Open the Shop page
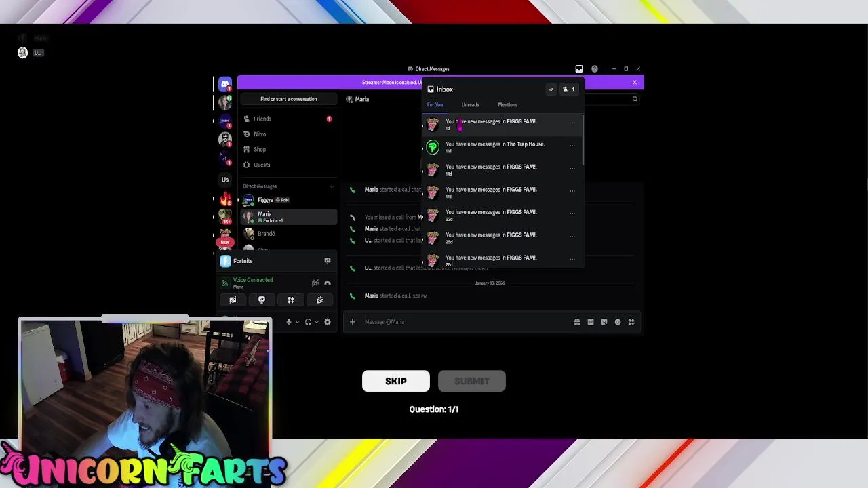868x488 pixels. coord(288,149)
